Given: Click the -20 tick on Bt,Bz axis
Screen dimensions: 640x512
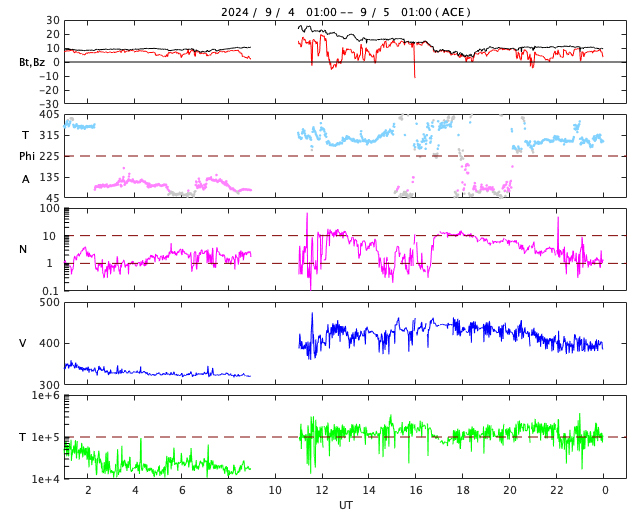Looking at the screenshot, I should point(49,90).
